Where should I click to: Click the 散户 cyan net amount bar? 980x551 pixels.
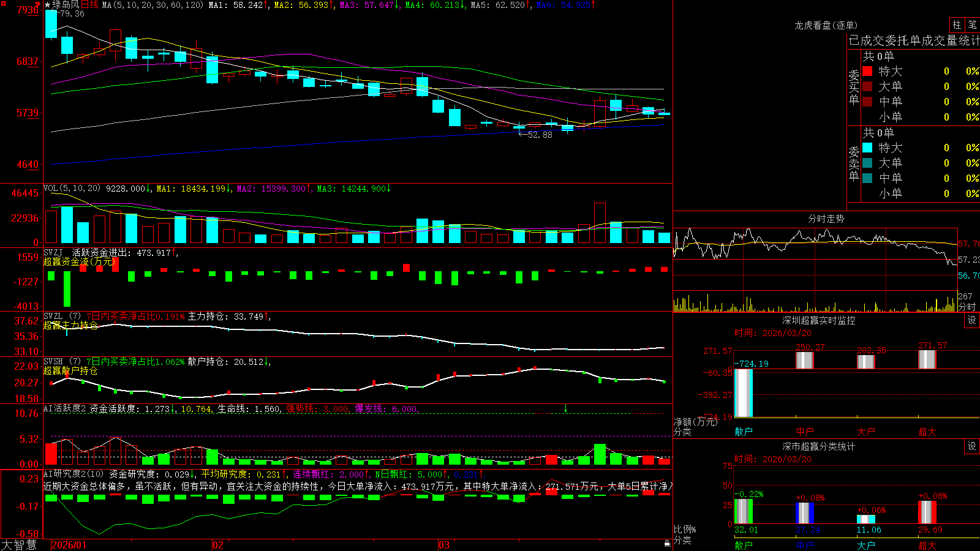(x=744, y=393)
